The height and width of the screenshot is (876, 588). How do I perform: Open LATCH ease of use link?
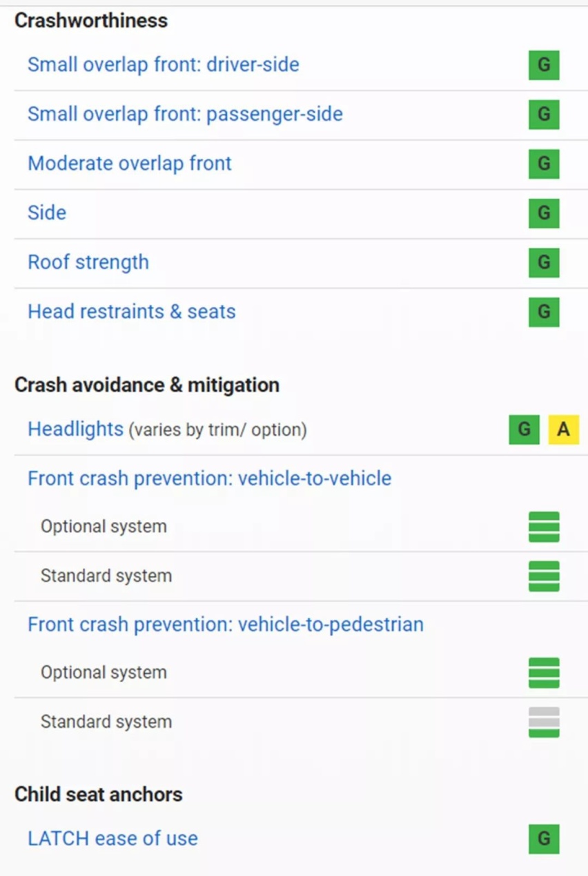tap(112, 839)
